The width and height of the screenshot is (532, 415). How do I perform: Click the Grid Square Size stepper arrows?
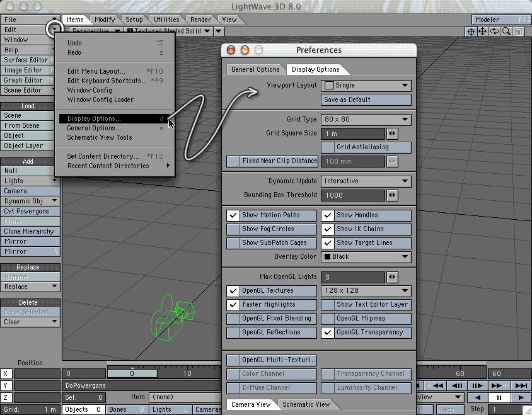tap(392, 134)
